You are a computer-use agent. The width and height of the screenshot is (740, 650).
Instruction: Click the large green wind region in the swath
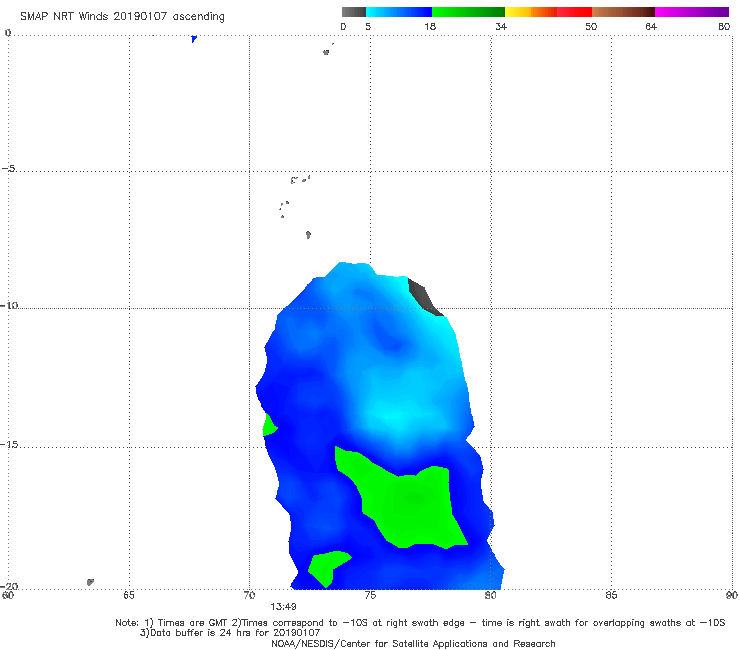[x=407, y=505]
